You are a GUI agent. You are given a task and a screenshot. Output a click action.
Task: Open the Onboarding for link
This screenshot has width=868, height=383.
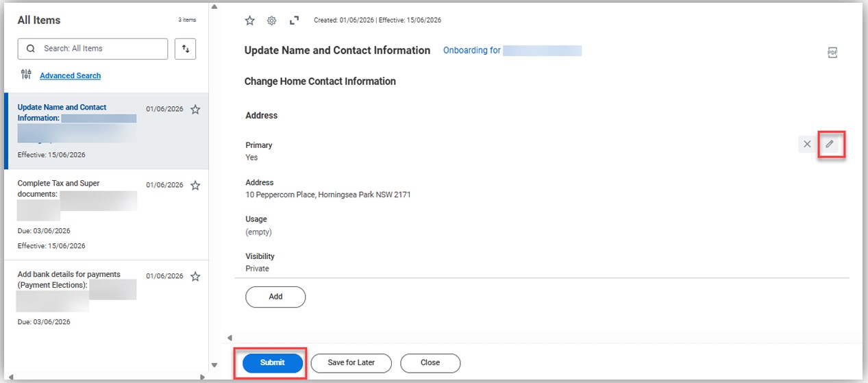pos(512,51)
